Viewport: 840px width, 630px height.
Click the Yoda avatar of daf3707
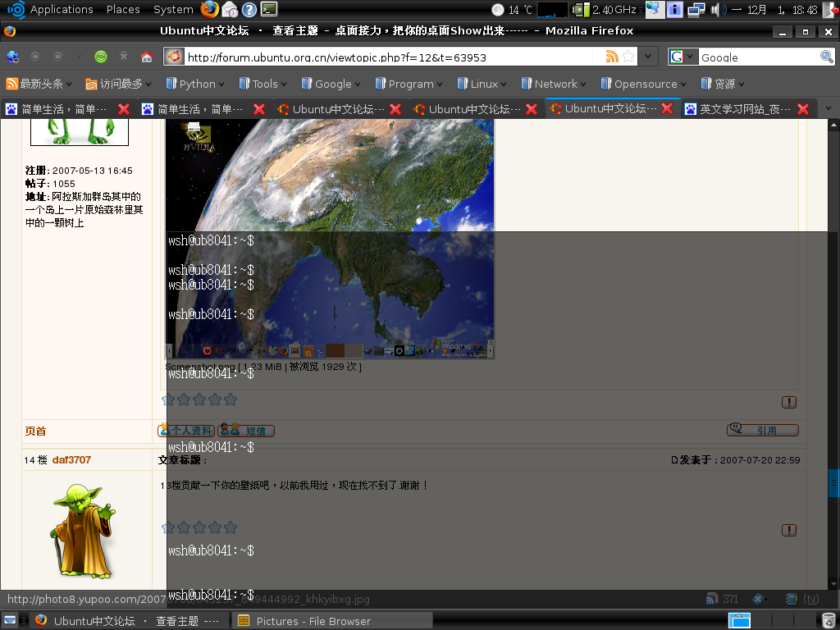click(x=83, y=532)
